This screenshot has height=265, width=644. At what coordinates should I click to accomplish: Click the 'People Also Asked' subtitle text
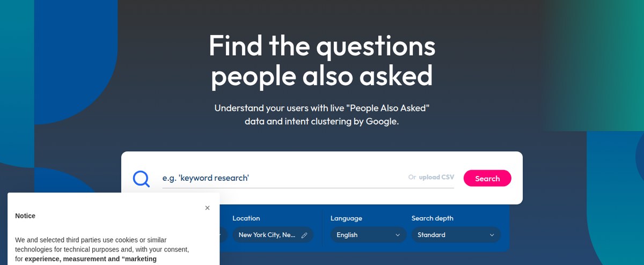(322, 114)
